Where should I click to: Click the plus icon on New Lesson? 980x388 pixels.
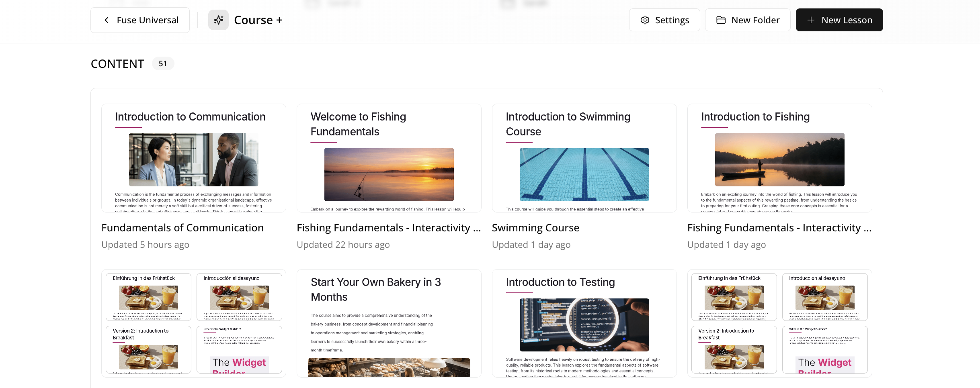811,20
